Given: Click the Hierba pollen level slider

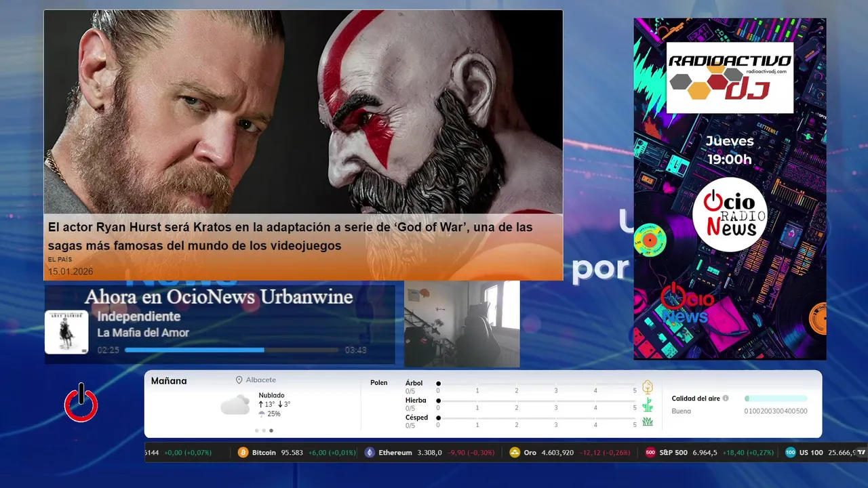Looking at the screenshot, I should [536, 401].
